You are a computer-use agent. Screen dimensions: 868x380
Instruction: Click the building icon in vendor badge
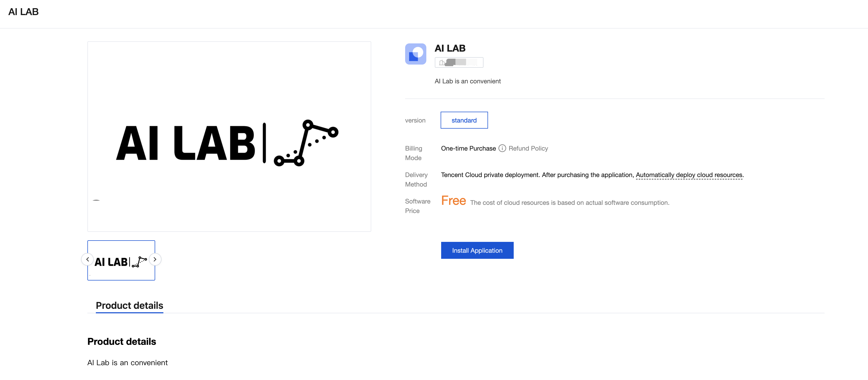tap(442, 63)
